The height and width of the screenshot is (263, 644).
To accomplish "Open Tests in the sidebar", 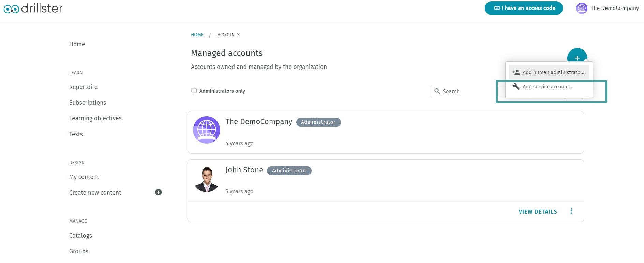I will [x=76, y=134].
